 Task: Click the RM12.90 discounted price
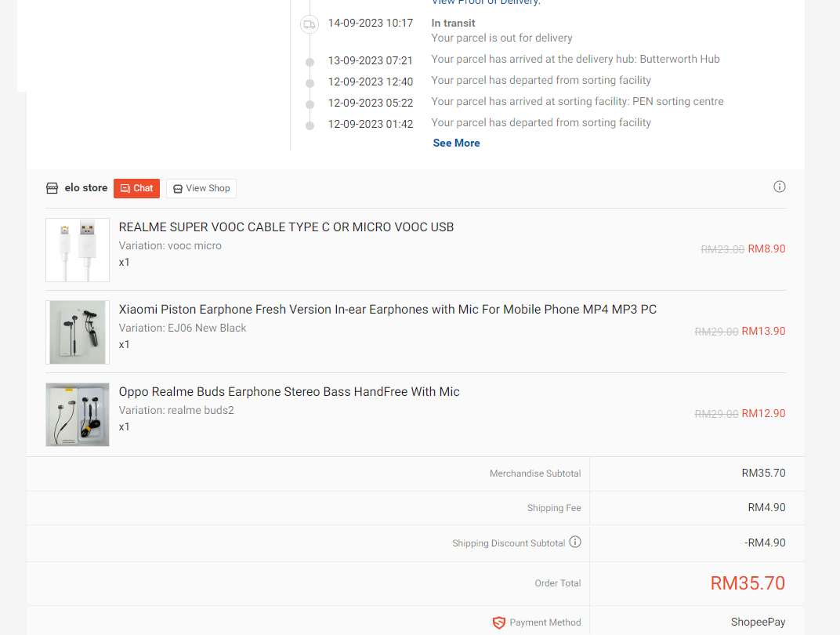point(763,413)
